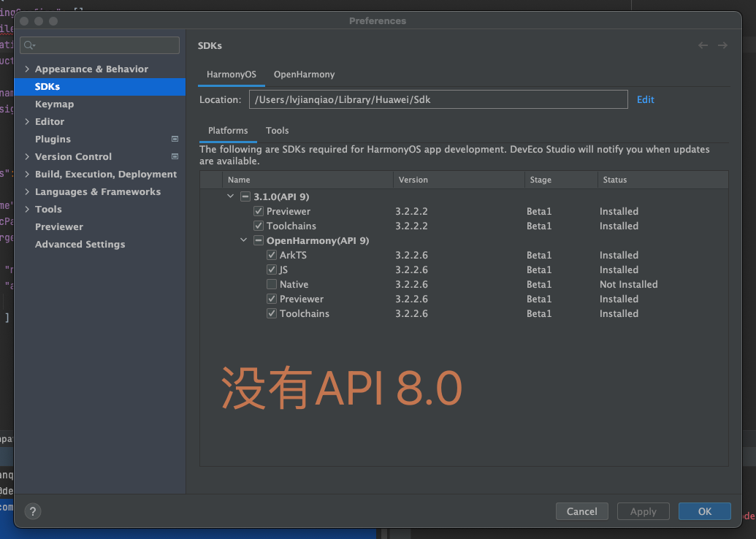Uncheck Toolchains 3.2.2.6 checkbox
This screenshot has height=539, width=756.
(272, 313)
